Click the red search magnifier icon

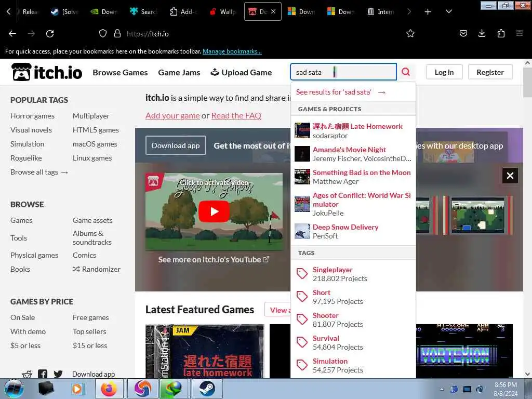pyautogui.click(x=406, y=72)
